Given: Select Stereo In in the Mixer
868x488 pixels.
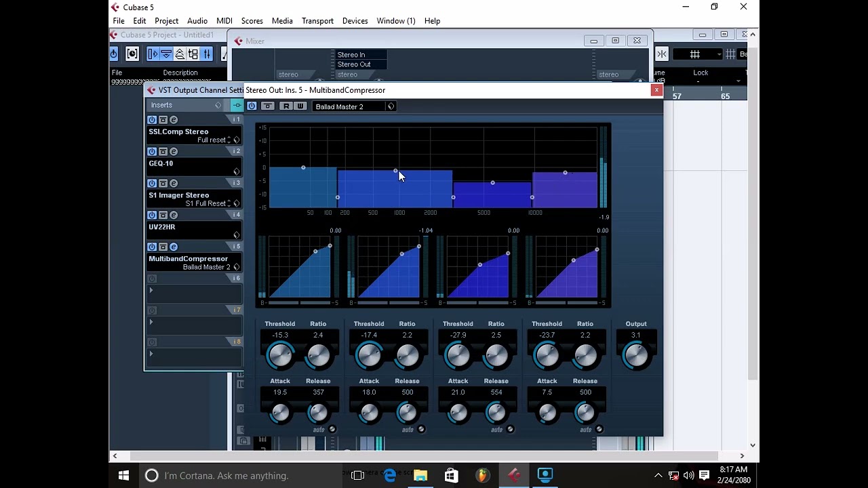Looking at the screenshot, I should tap(361, 55).
